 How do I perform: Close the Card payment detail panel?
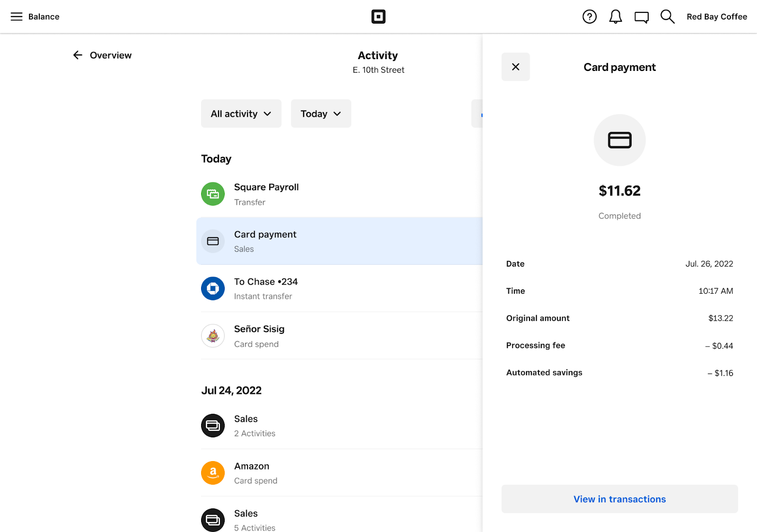point(515,67)
